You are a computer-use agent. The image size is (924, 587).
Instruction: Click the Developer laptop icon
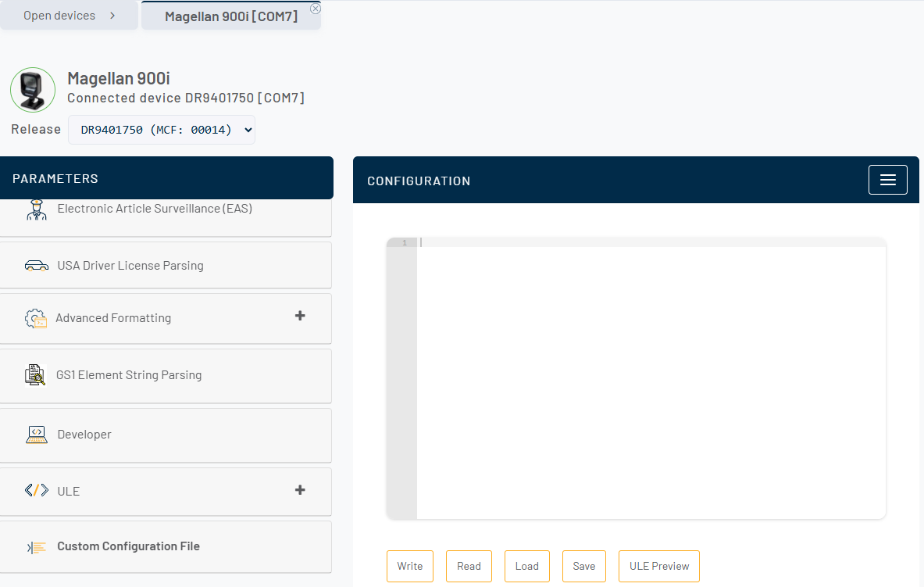click(37, 435)
